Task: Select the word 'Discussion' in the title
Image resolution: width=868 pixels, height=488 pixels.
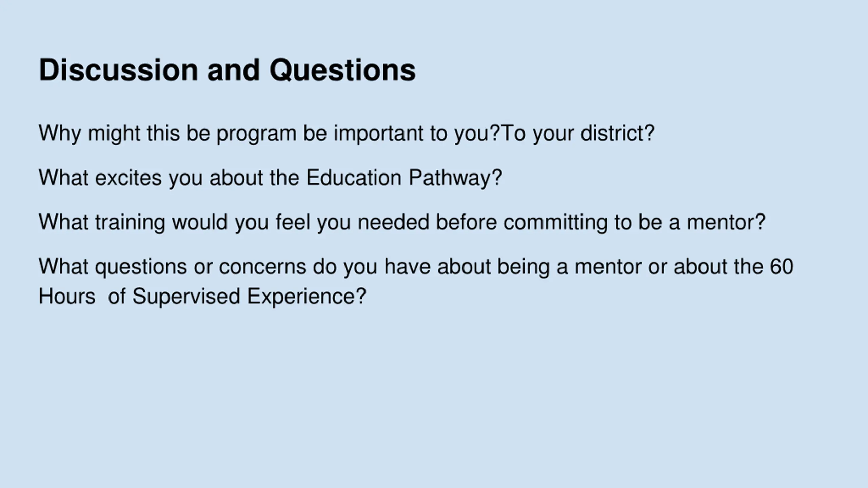Action: tap(118, 70)
